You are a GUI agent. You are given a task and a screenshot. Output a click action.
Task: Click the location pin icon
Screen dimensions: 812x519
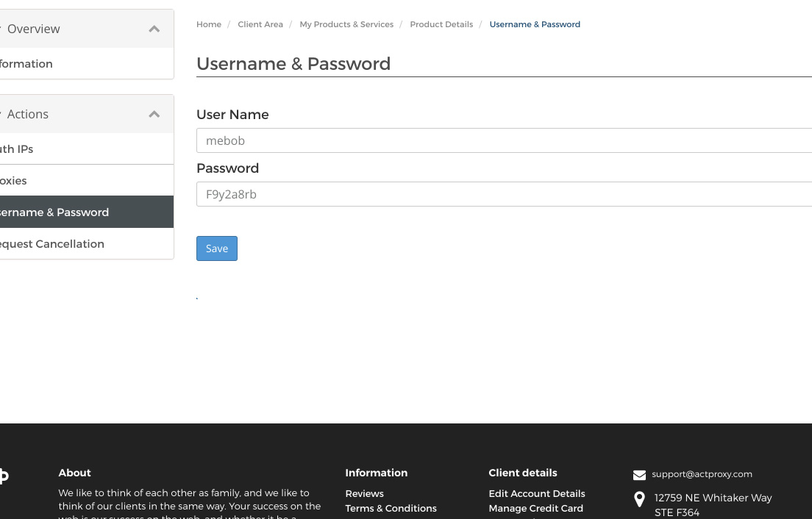coord(639,500)
